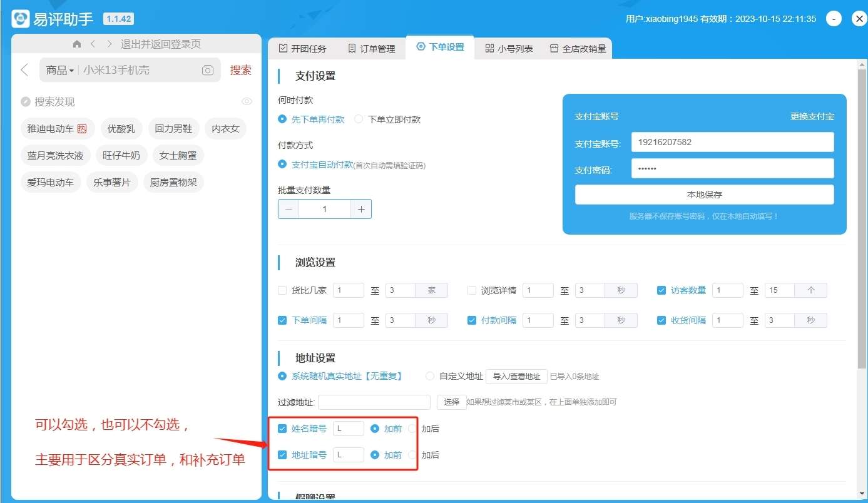This screenshot has width=868, height=503.
Task: Switch to 开团任务 tab
Action: [303, 48]
